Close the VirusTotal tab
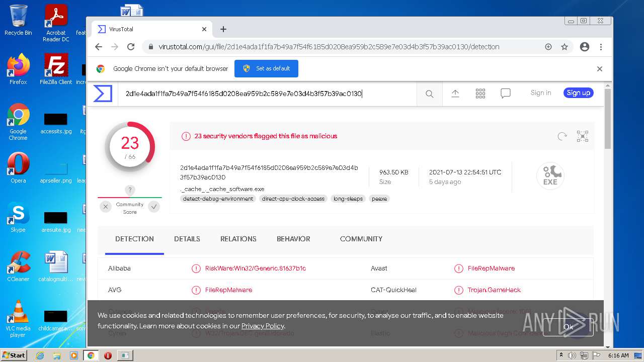The height and width of the screenshot is (362, 644). coord(204,29)
